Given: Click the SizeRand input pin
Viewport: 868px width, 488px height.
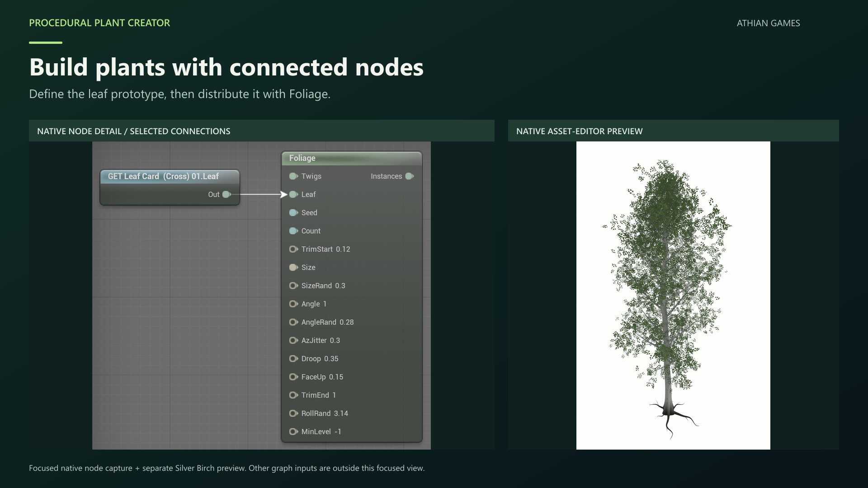Looking at the screenshot, I should click(293, 286).
